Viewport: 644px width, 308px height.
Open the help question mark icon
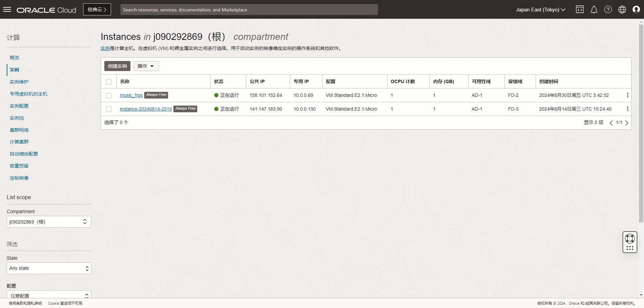(608, 9)
